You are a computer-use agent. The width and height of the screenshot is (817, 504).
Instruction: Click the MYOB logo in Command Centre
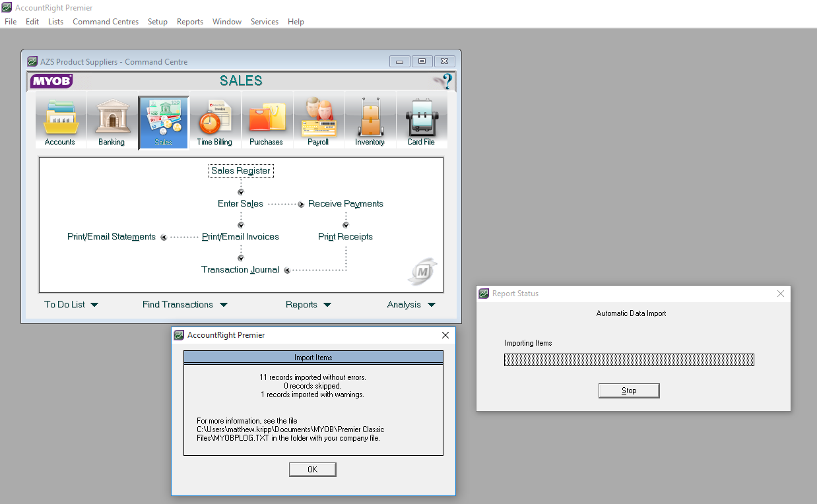51,81
